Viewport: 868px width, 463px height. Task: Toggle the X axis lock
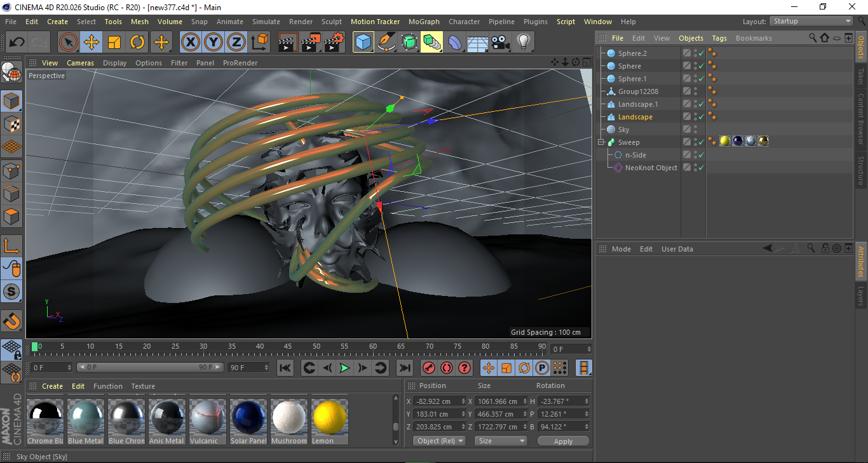coord(191,43)
